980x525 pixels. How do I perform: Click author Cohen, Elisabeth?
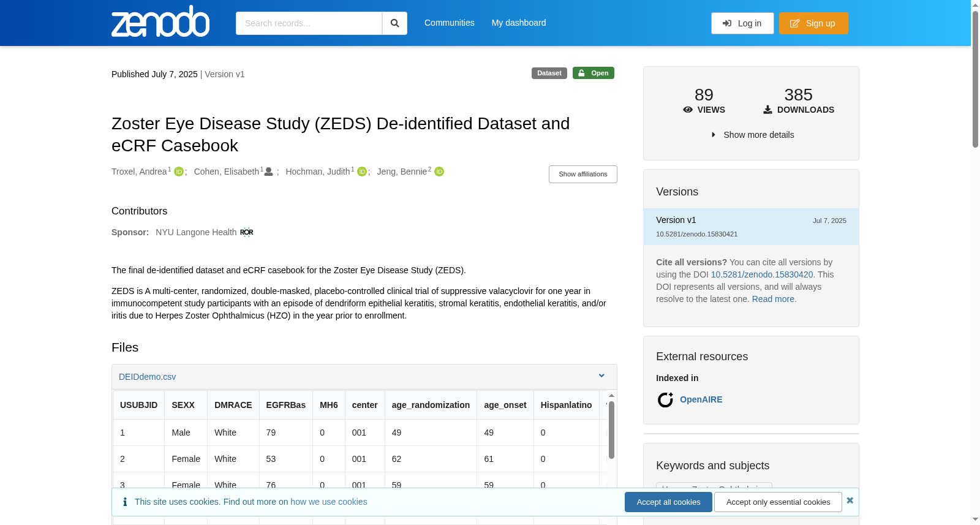point(227,172)
